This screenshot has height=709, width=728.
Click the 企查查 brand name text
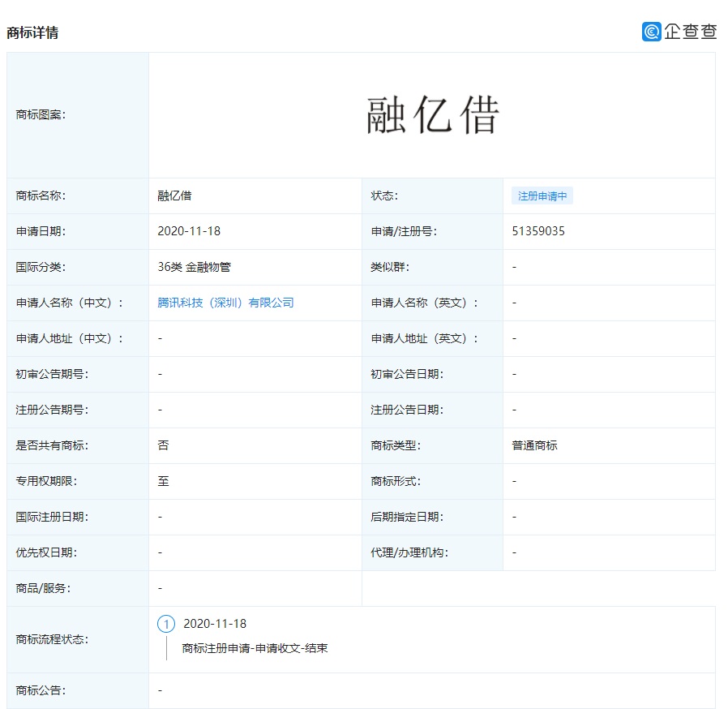(x=691, y=32)
